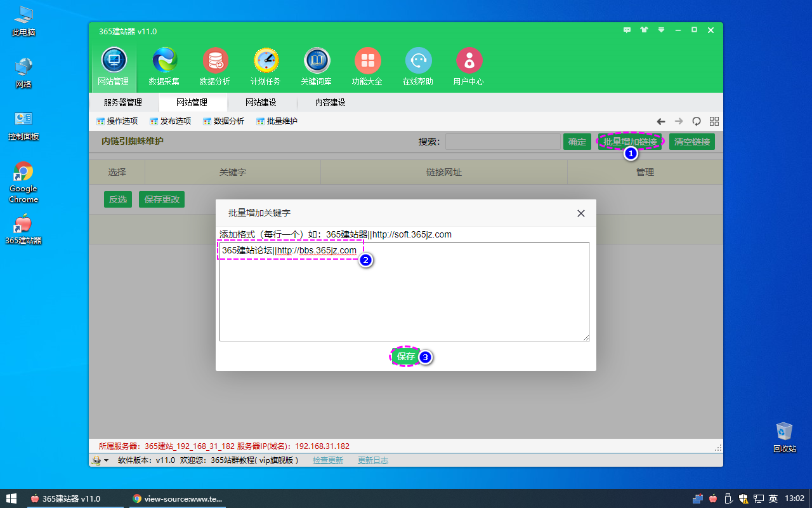
Task: Open the 365建站器 desktop shortcut
Action: (23, 230)
